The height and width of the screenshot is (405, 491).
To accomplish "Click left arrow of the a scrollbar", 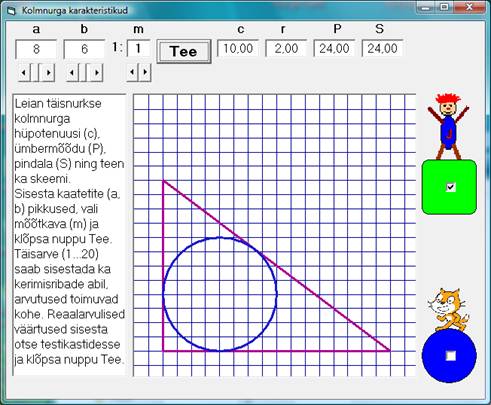I will click(x=24, y=72).
